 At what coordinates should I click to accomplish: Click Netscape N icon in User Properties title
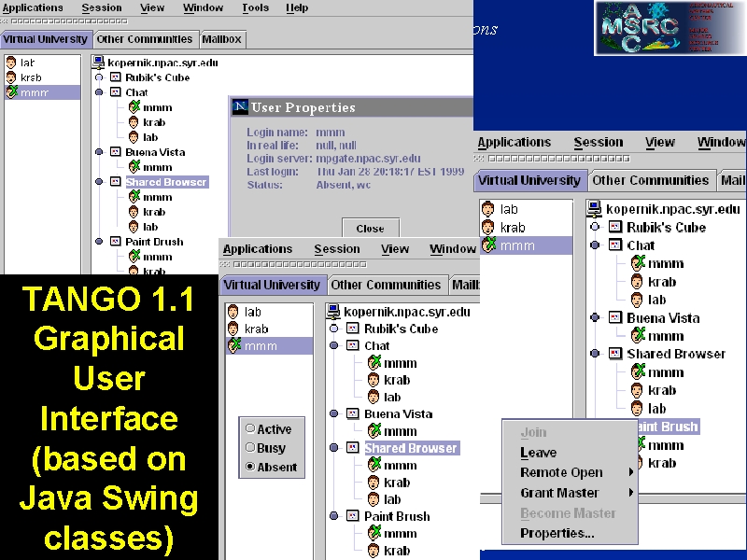(240, 106)
